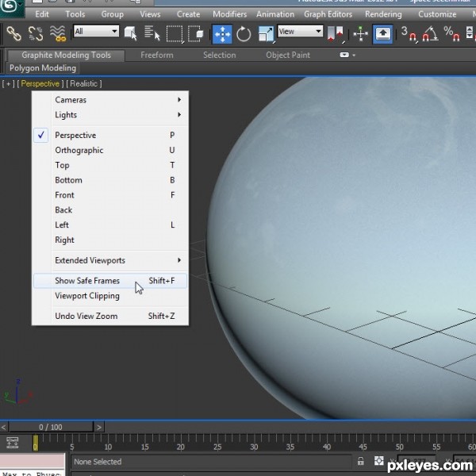Activate the Select and Uniform Scale tool
Screen dimensions: 476x476
pos(266,34)
